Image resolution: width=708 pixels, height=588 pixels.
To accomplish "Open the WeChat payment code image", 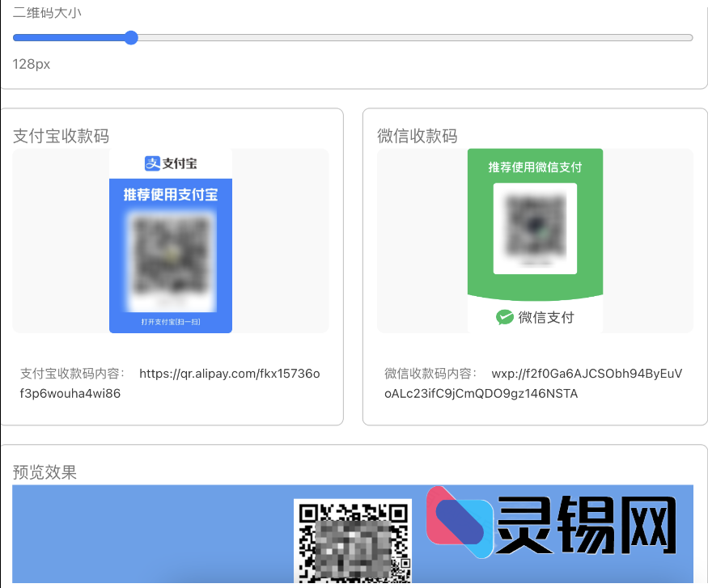I will click(535, 241).
